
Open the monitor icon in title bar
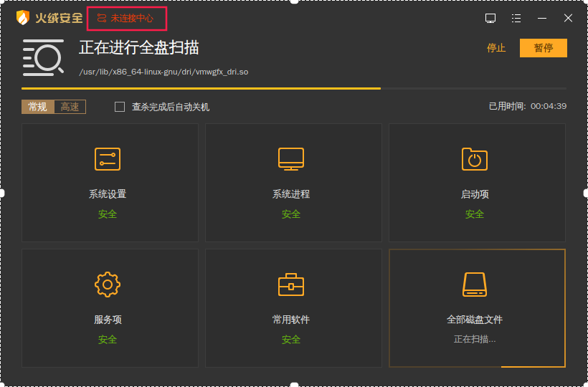[x=490, y=18]
